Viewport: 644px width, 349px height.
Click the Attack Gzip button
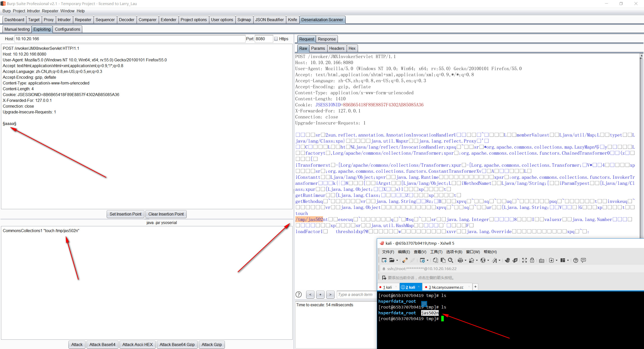tap(212, 344)
